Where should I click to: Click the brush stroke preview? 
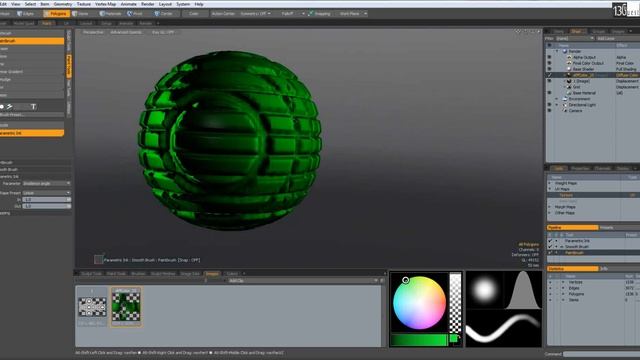point(504,328)
